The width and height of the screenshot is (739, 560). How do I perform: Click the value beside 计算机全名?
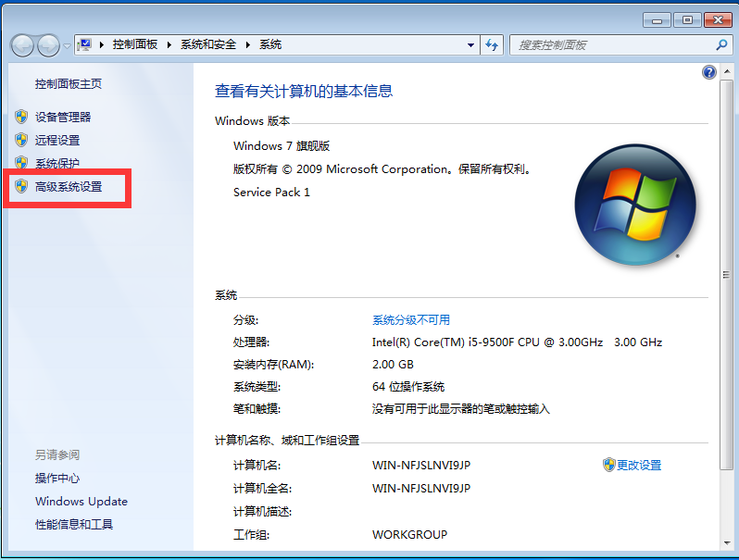click(420, 489)
